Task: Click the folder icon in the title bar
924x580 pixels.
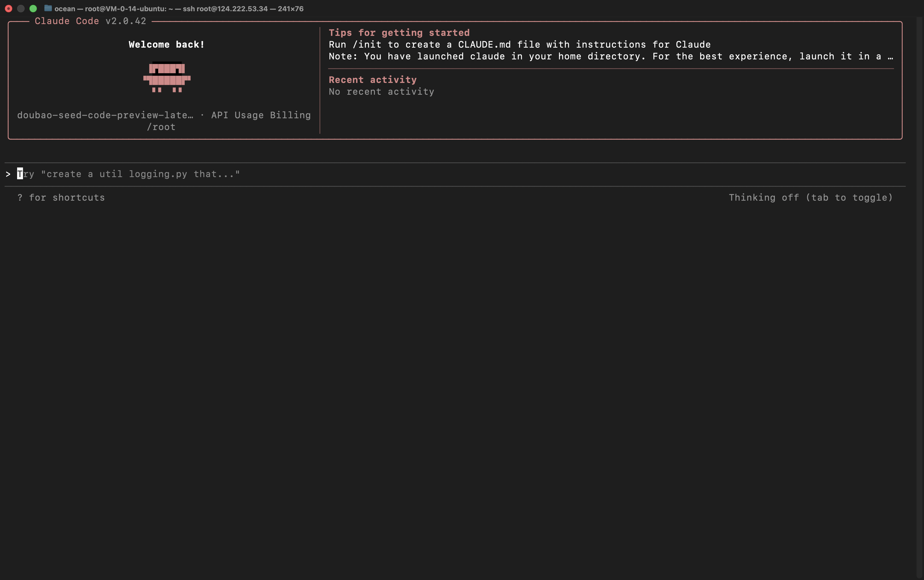Action: coord(48,8)
